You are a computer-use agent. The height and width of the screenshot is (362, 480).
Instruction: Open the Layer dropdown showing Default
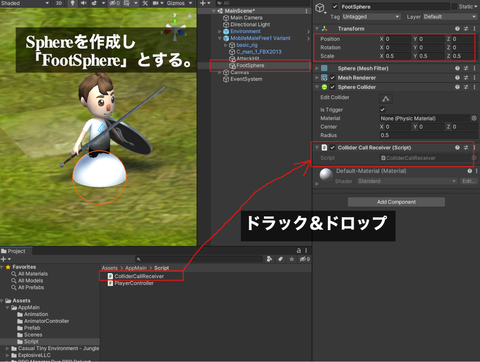point(450,17)
